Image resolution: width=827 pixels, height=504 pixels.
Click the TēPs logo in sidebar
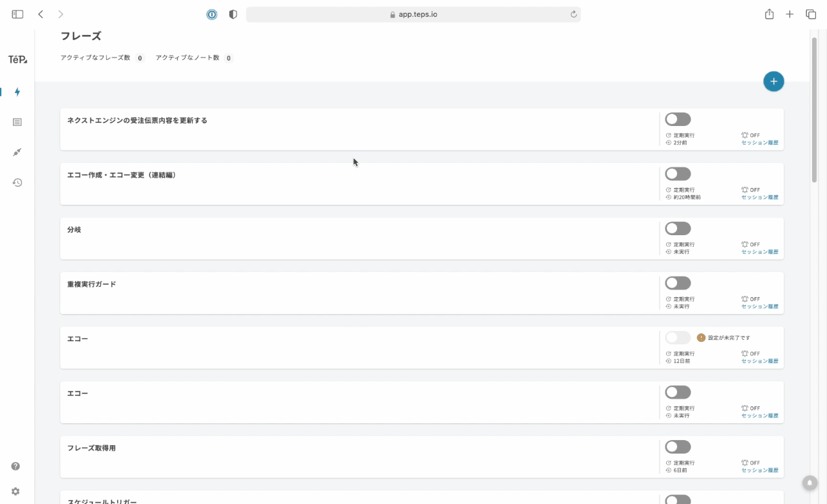coord(17,59)
